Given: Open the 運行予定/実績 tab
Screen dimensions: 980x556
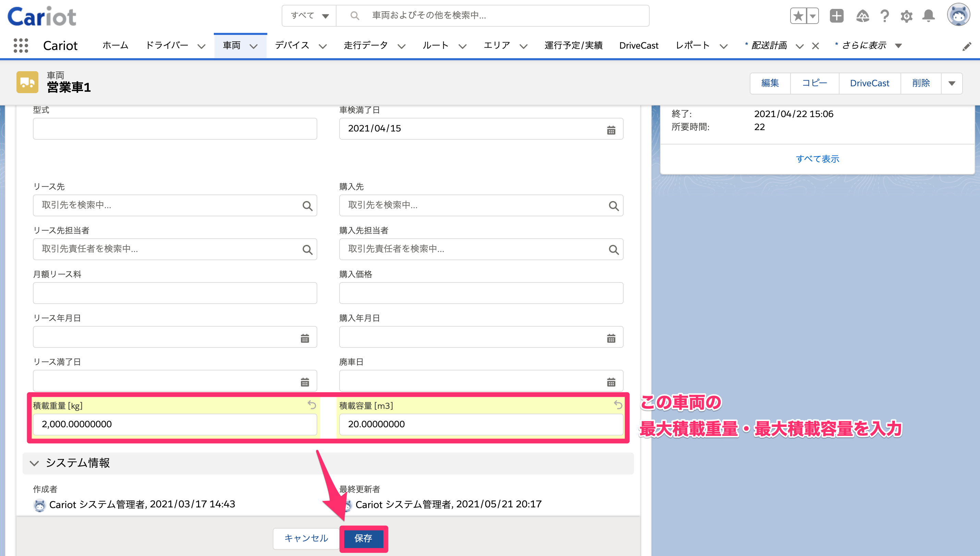Looking at the screenshot, I should coord(574,46).
